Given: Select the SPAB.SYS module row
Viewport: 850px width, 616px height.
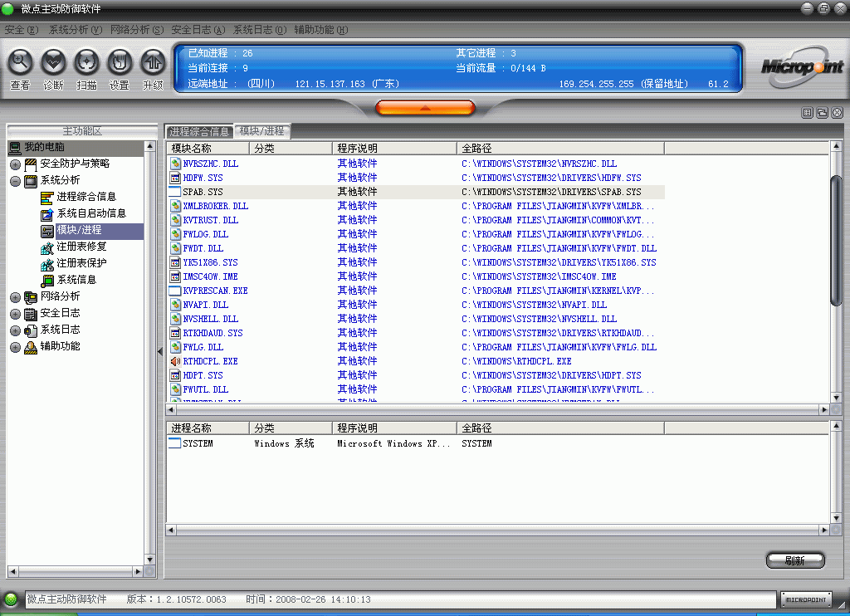Looking at the screenshot, I should [416, 192].
